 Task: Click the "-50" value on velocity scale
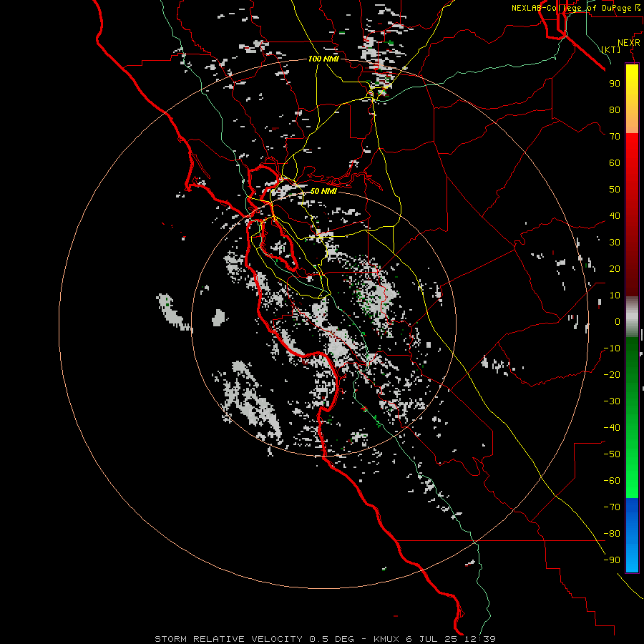(612, 454)
